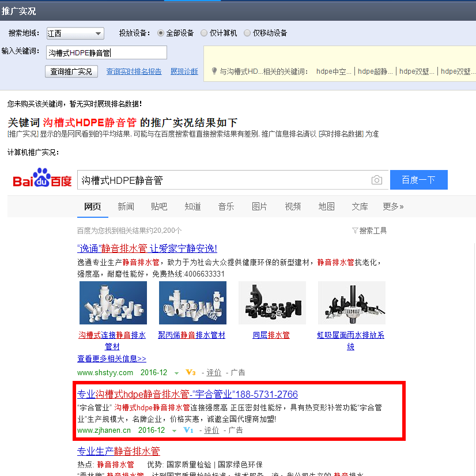Click the 输入关键词 input field
This screenshot has height=476, width=476.
(x=107, y=52)
